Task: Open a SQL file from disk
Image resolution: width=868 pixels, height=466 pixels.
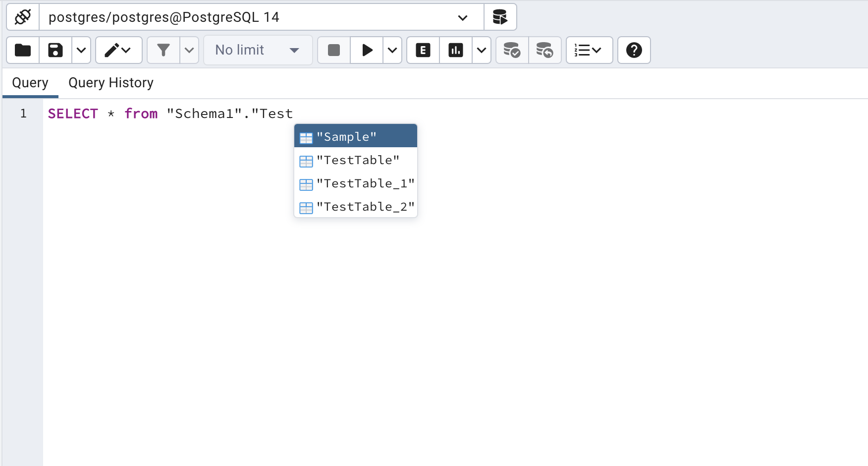Action: coord(22,50)
